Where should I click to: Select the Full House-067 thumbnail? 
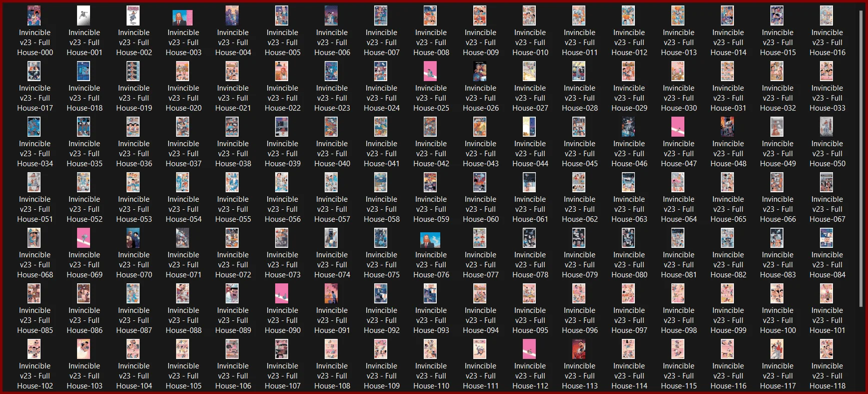tap(826, 183)
